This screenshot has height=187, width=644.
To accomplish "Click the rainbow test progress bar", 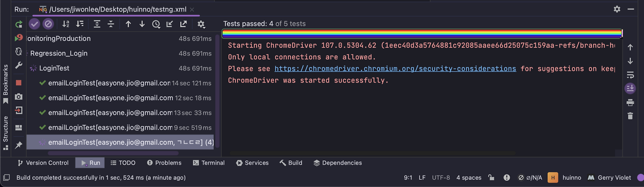I will (x=422, y=33).
